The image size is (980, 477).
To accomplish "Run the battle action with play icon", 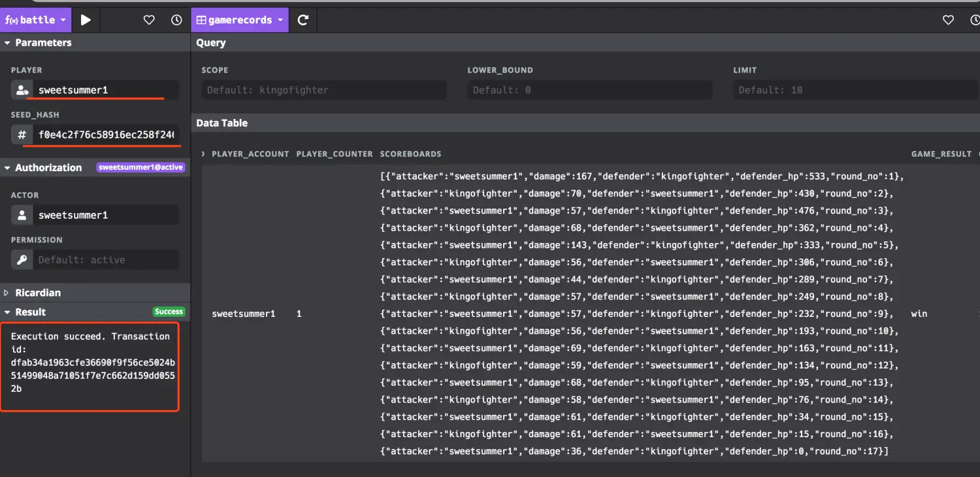I will 86,20.
